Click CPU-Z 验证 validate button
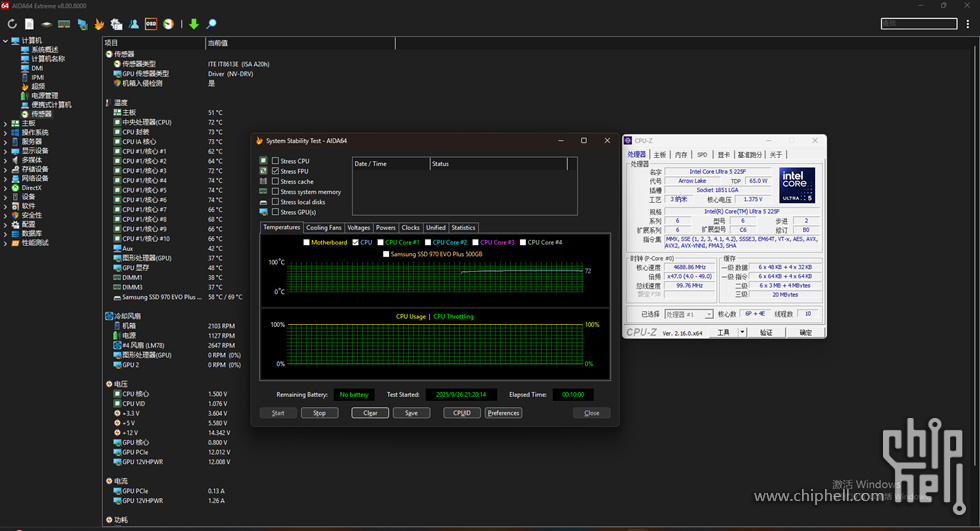 click(x=766, y=332)
